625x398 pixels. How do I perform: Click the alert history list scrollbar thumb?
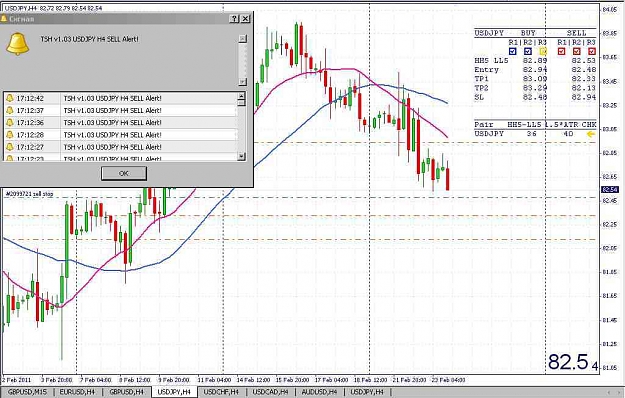(x=241, y=103)
